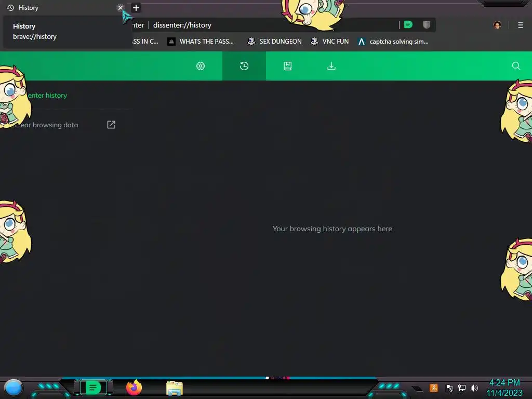Open the browser hamburger menu

[x=521, y=25]
